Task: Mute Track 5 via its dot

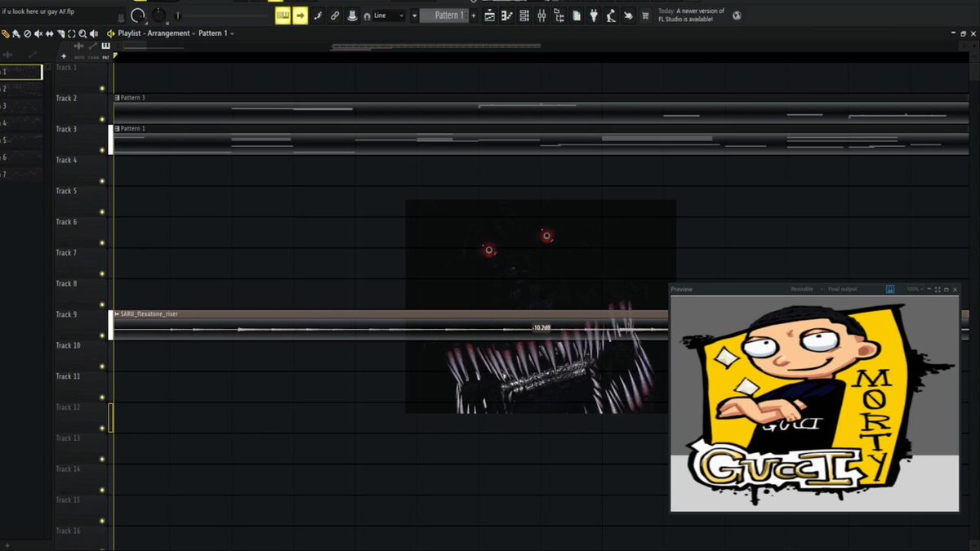Action: [102, 212]
